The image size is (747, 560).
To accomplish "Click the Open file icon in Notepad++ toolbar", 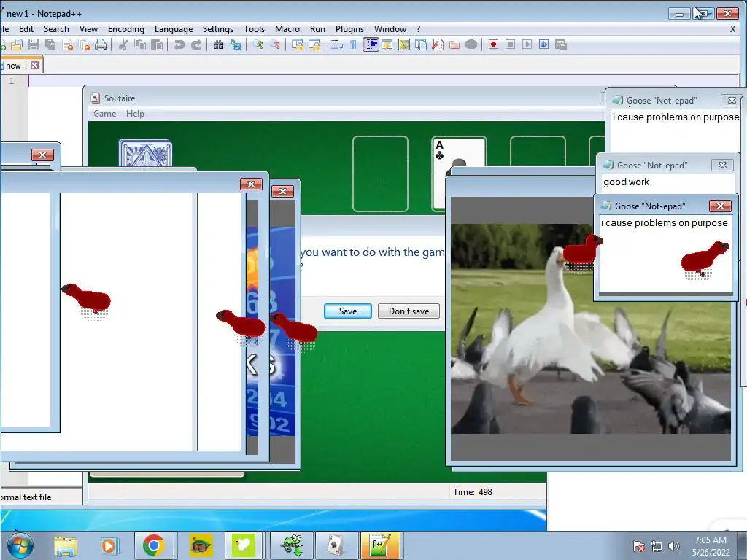I will tap(17, 44).
